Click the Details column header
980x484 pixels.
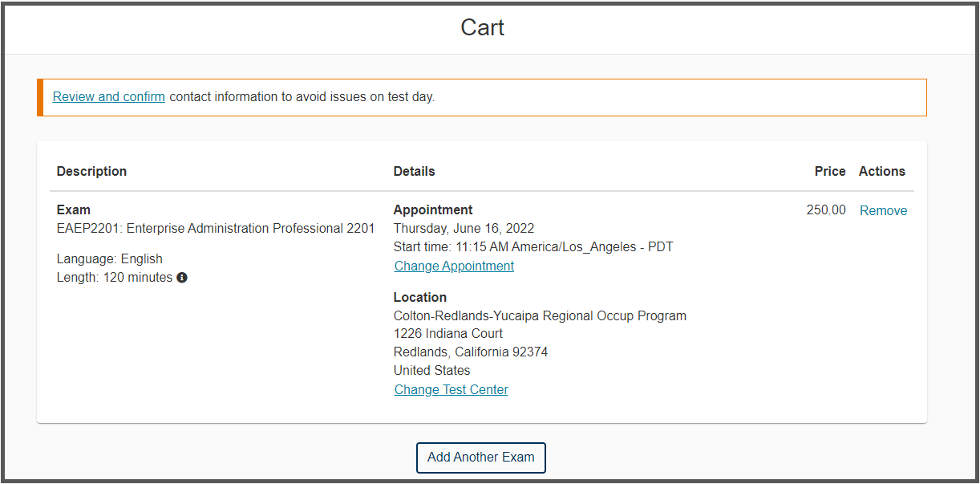pos(414,172)
